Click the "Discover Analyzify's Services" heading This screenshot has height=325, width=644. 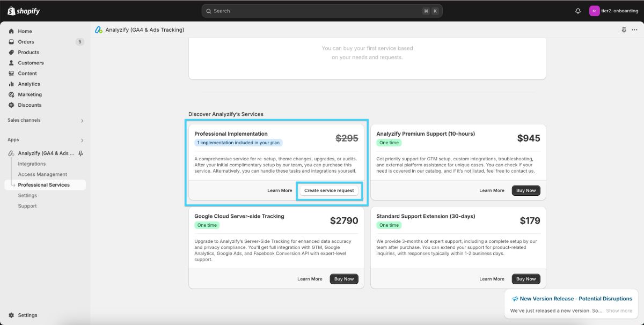pyautogui.click(x=226, y=114)
